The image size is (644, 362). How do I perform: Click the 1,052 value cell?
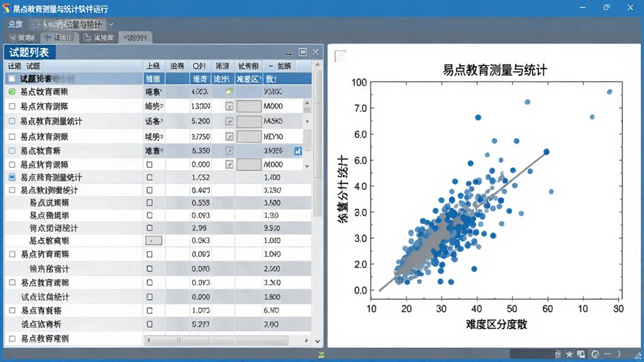tap(201, 177)
